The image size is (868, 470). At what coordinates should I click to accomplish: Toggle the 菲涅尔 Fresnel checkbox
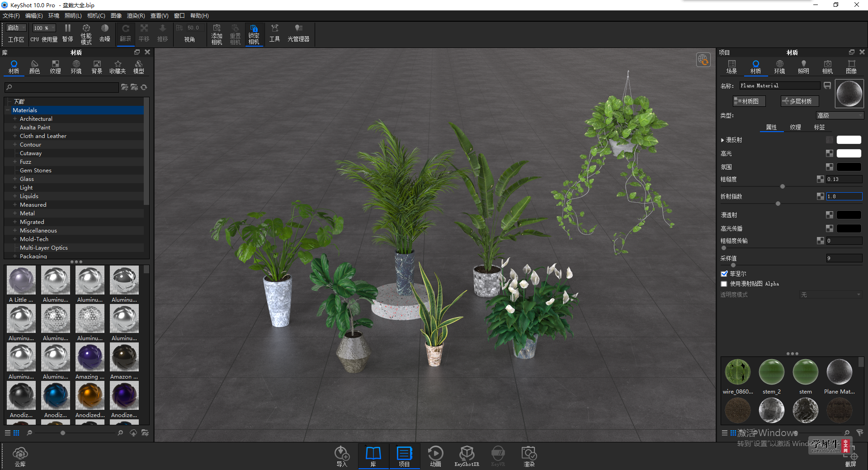(724, 274)
